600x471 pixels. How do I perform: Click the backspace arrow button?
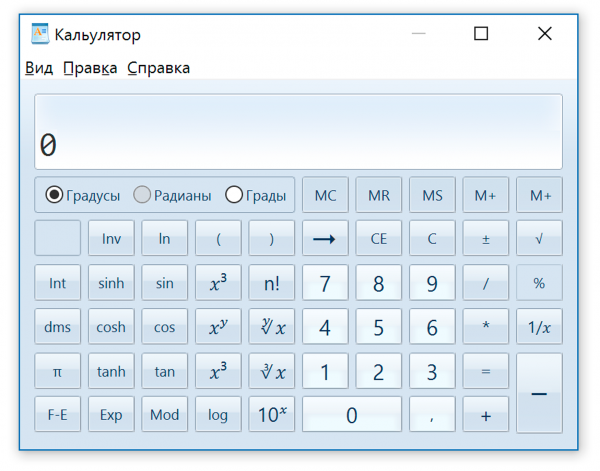point(325,239)
